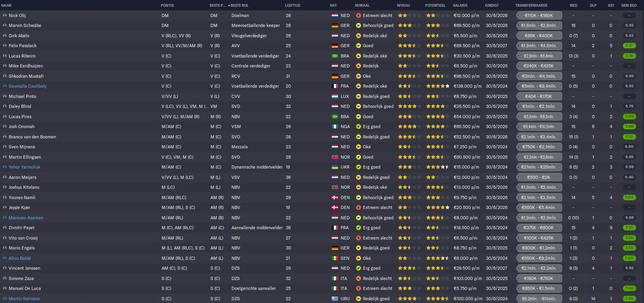Sort players by SALARIS column header

460,6
